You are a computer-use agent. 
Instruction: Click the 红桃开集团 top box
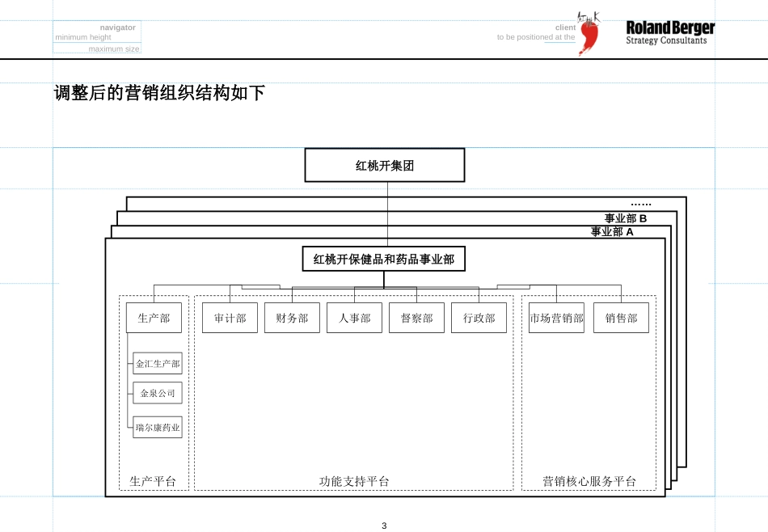tap(385, 165)
